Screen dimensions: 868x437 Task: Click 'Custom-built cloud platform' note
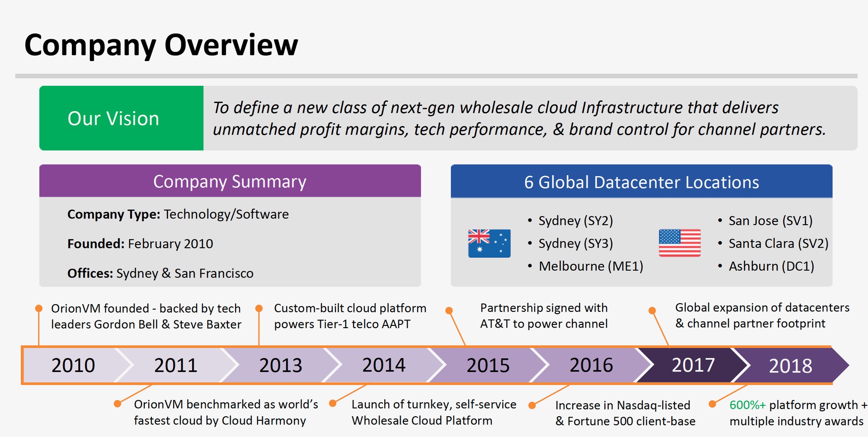(350, 316)
